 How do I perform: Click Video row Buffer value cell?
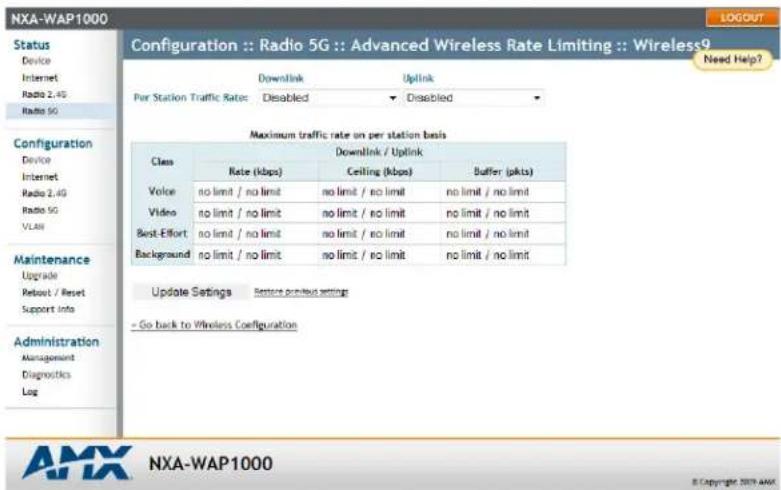503,213
